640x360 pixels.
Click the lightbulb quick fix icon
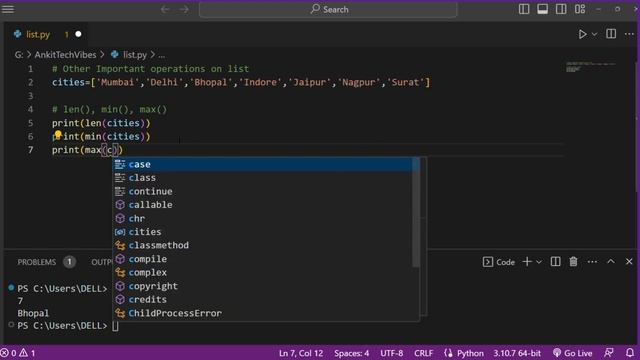[58, 134]
